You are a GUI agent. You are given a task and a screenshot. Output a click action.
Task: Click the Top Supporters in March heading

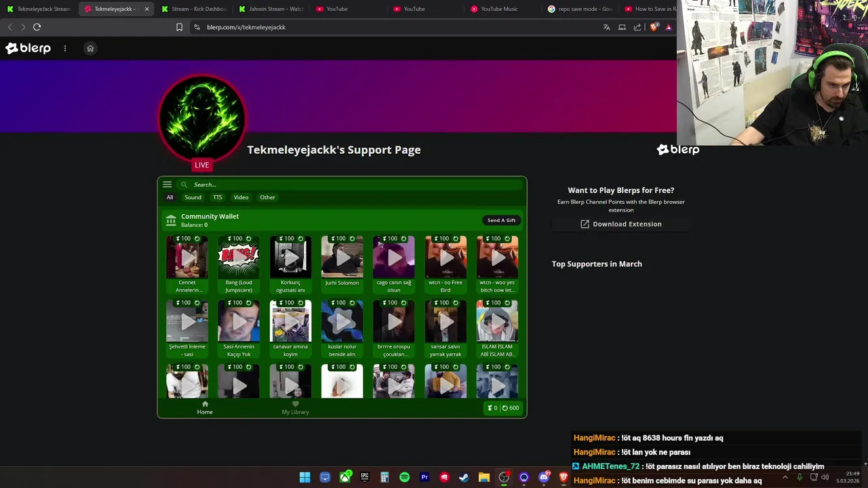[597, 264]
